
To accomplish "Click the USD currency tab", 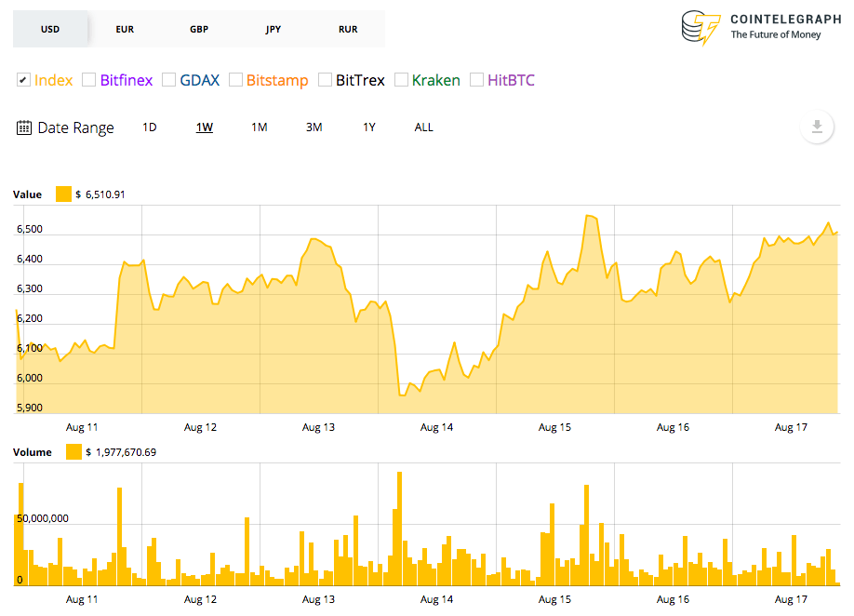I will point(50,29).
